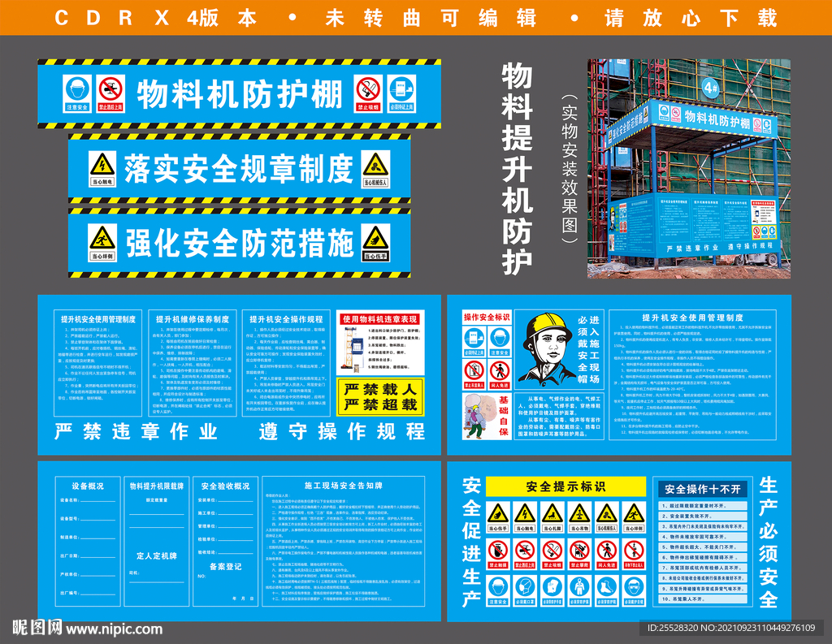
Task: Click the red 使用物料机违章表现 header
Action: coord(380,319)
